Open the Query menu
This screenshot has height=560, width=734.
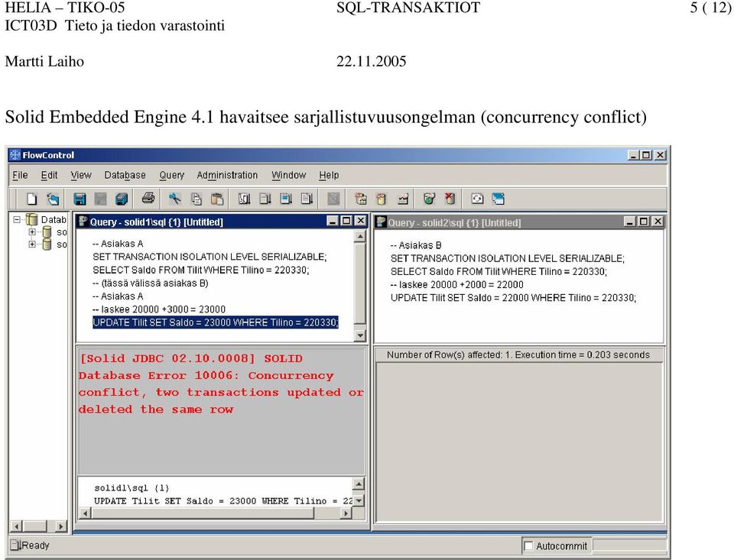click(x=172, y=175)
